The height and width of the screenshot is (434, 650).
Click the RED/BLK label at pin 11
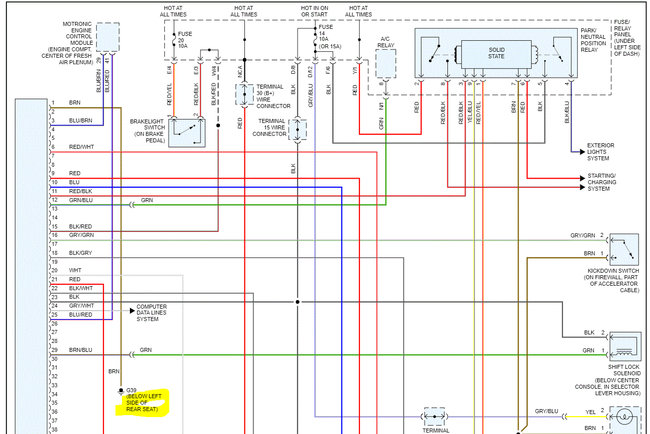80,191
